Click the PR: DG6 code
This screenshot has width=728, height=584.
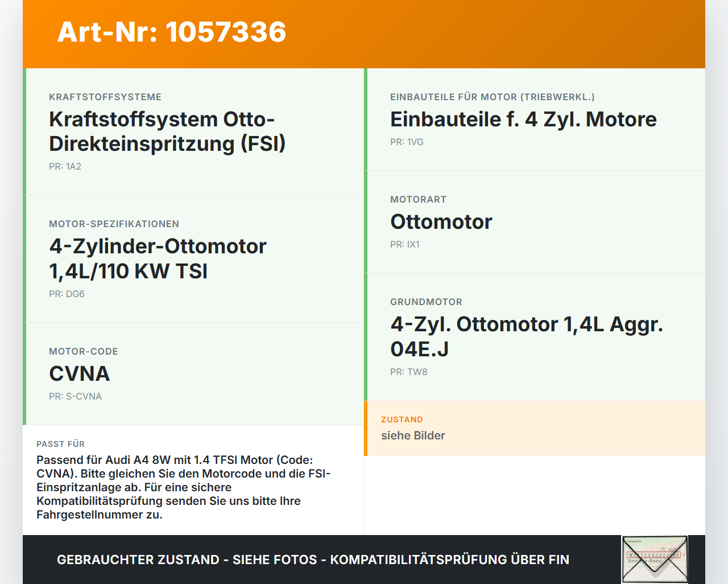67,294
